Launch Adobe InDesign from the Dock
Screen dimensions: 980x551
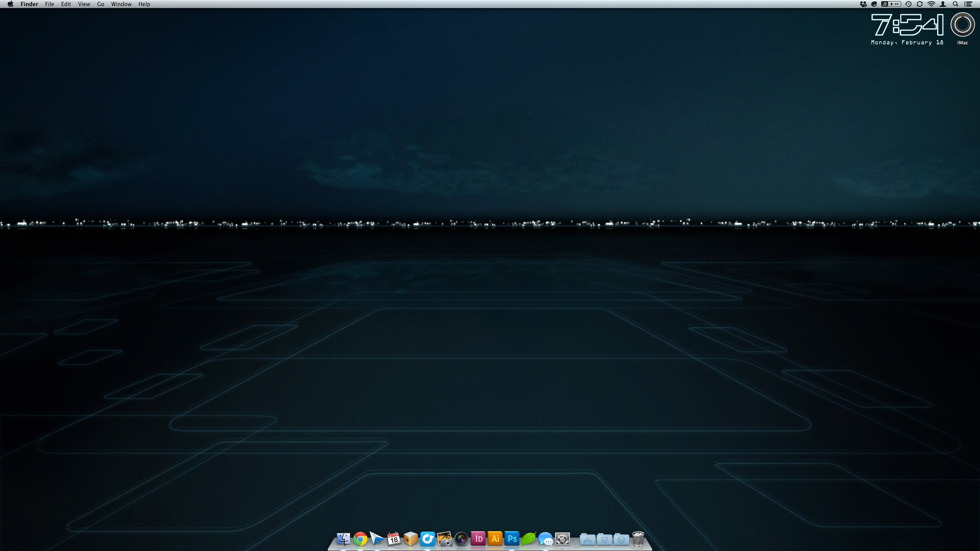[478, 539]
